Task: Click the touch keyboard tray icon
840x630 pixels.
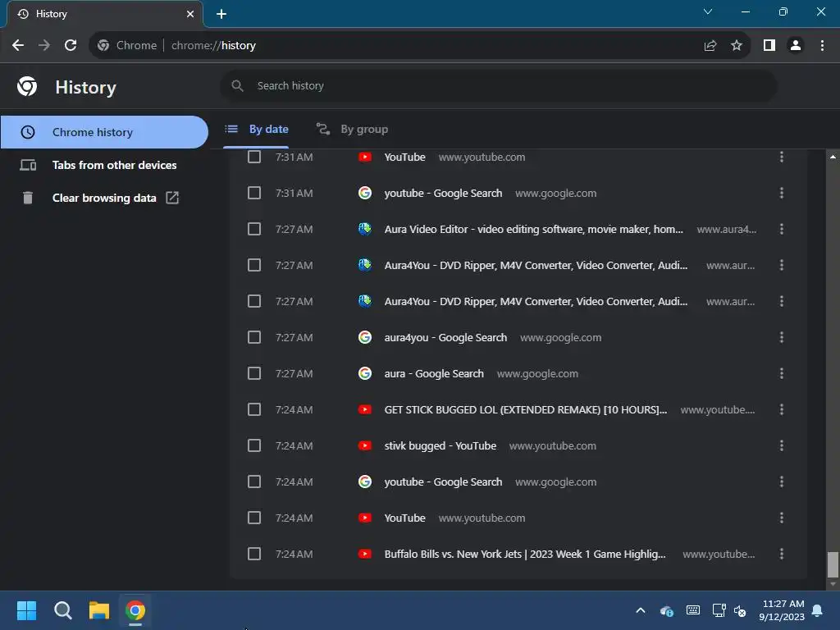Action: [x=692, y=610]
